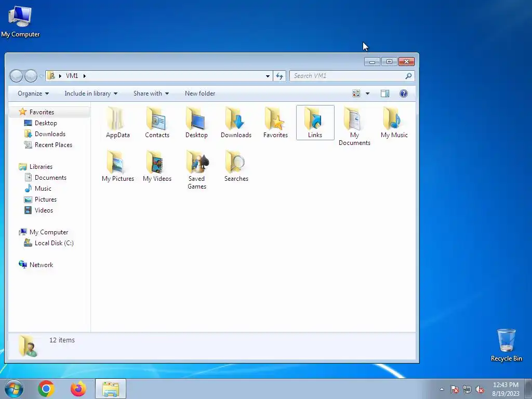
Task: Select the Favorites folder with star icon
Action: [275, 123]
